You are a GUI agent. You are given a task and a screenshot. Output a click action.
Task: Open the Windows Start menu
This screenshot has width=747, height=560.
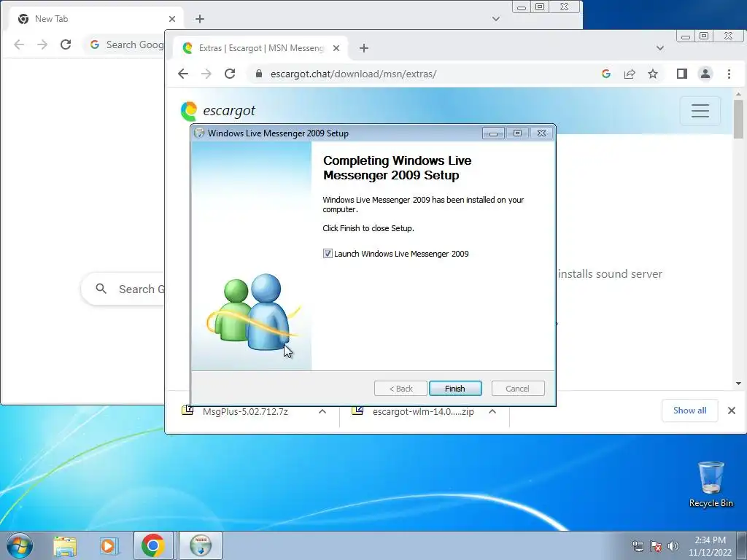(20, 545)
